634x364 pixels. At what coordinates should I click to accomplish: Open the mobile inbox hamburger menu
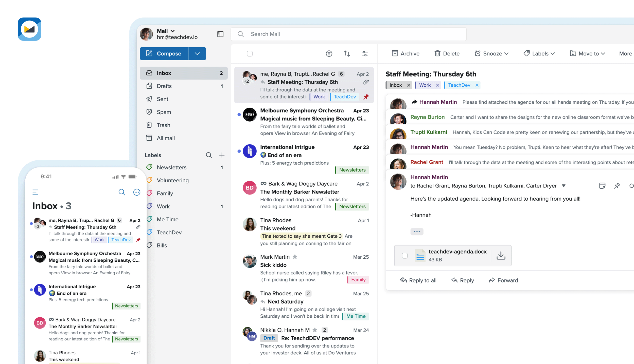click(x=35, y=192)
